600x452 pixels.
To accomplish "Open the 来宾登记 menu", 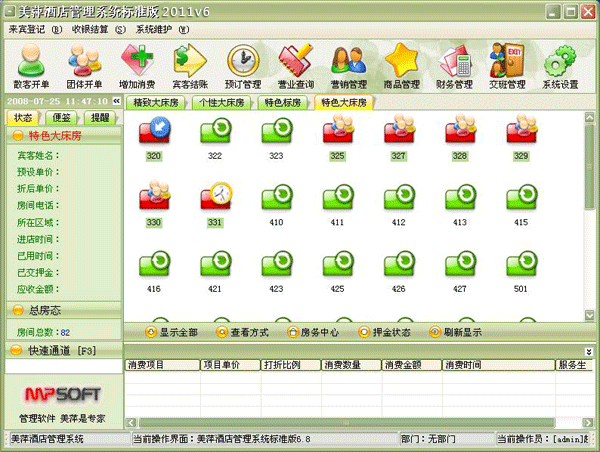I will (28, 30).
